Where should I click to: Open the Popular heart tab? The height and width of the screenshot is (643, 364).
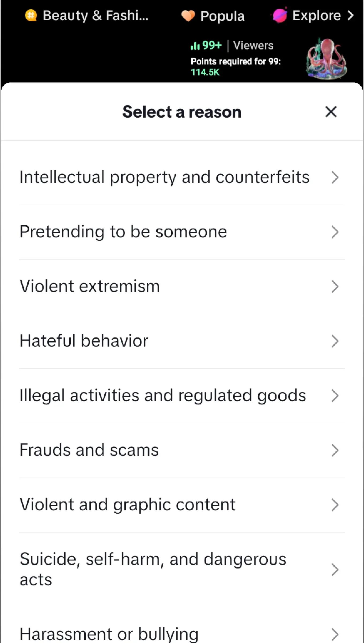pos(213,16)
